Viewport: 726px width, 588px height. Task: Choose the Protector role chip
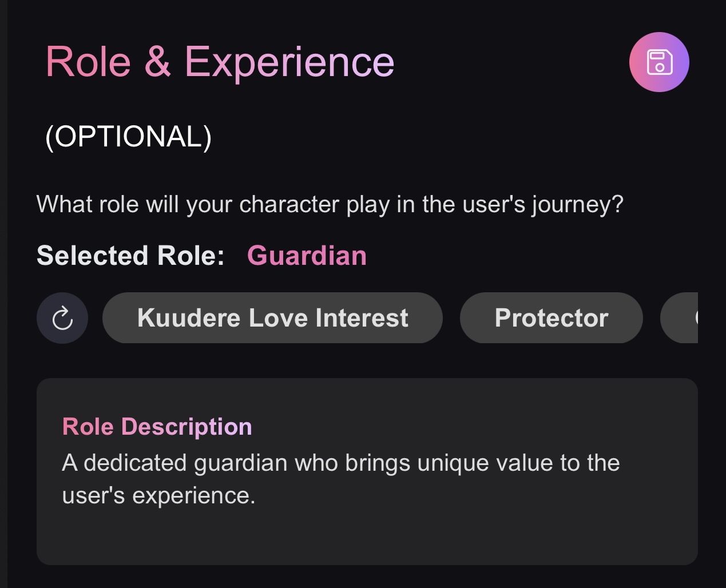[551, 318]
